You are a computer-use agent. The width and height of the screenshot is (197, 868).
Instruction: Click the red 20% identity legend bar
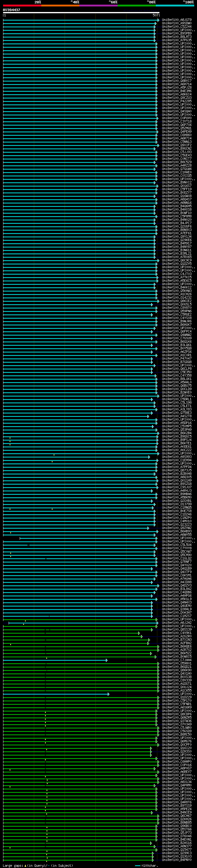pos(22,6)
